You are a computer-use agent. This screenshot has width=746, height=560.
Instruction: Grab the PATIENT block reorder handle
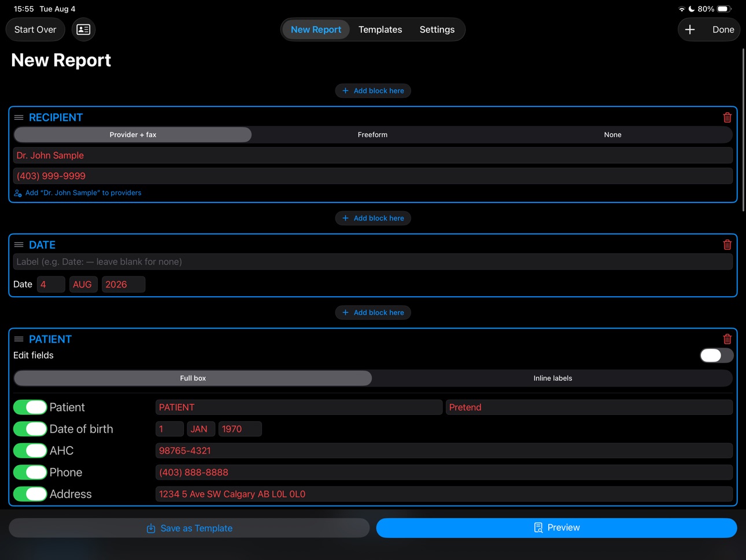click(x=19, y=339)
